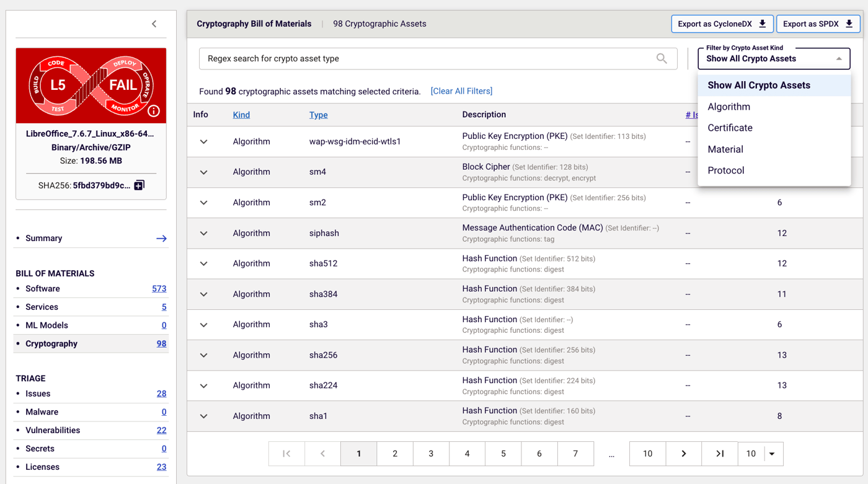Viewport: 868px width, 484px height.
Task: Jump to last page of results
Action: (x=720, y=454)
